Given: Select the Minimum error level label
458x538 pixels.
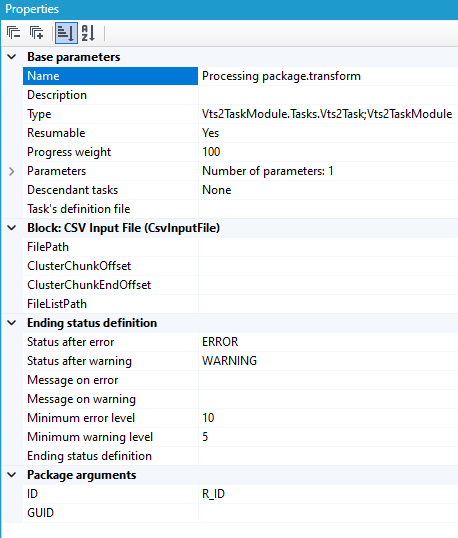Looking at the screenshot, I should coord(81,418).
